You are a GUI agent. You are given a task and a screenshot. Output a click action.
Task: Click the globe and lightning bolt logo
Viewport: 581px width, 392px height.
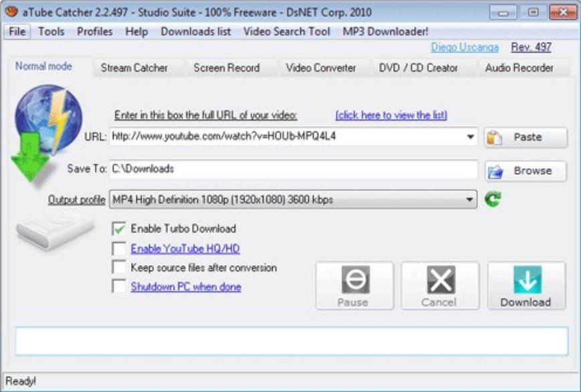(x=48, y=119)
